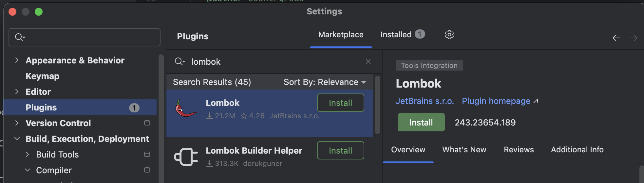644x183 pixels.
Task: Click the Lombok Builder Helper plug icon
Action: [x=186, y=157]
